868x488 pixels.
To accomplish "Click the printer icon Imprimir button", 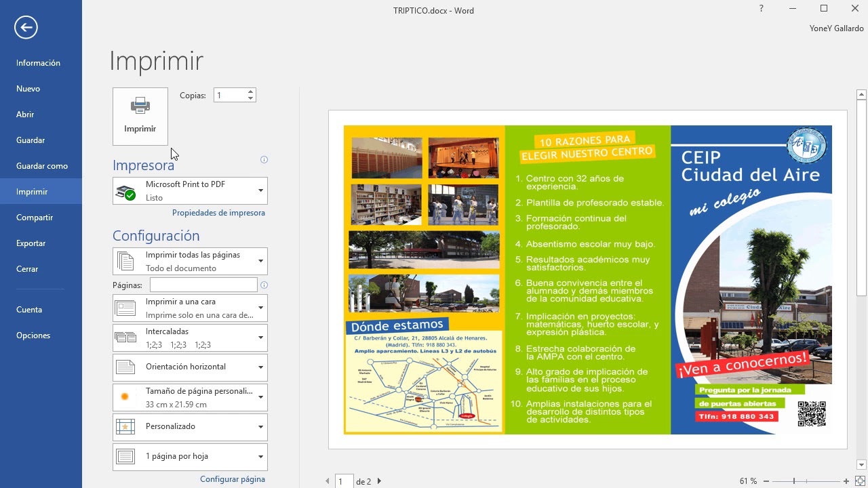I will click(140, 116).
